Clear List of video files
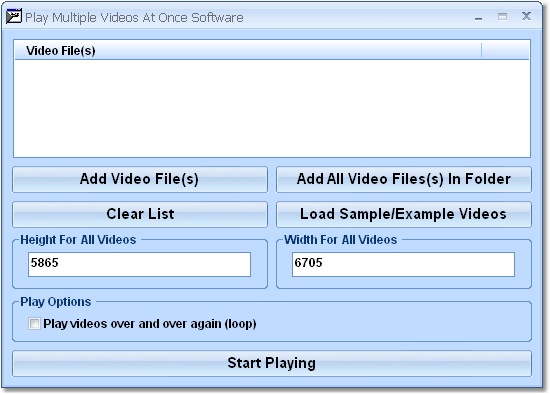 pos(140,214)
